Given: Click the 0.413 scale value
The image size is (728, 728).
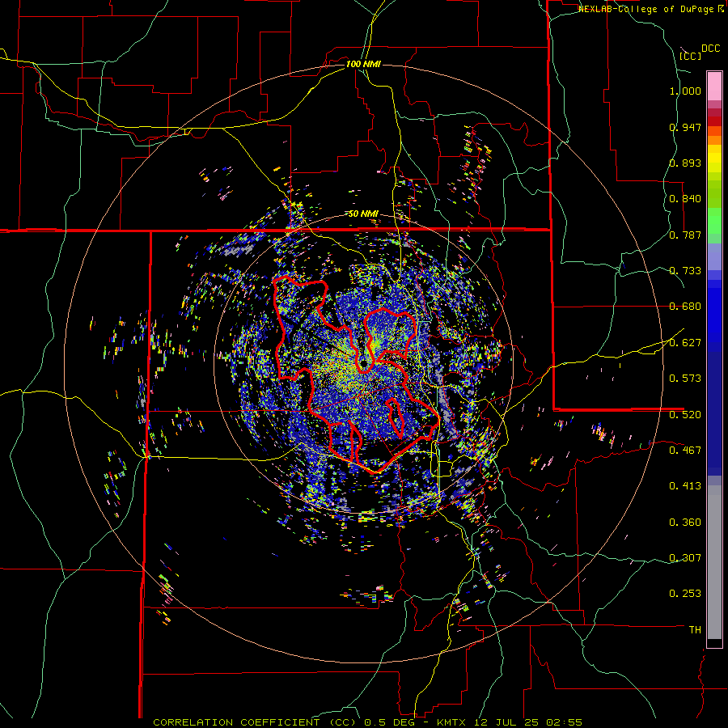Looking at the screenshot, I should [x=685, y=486].
